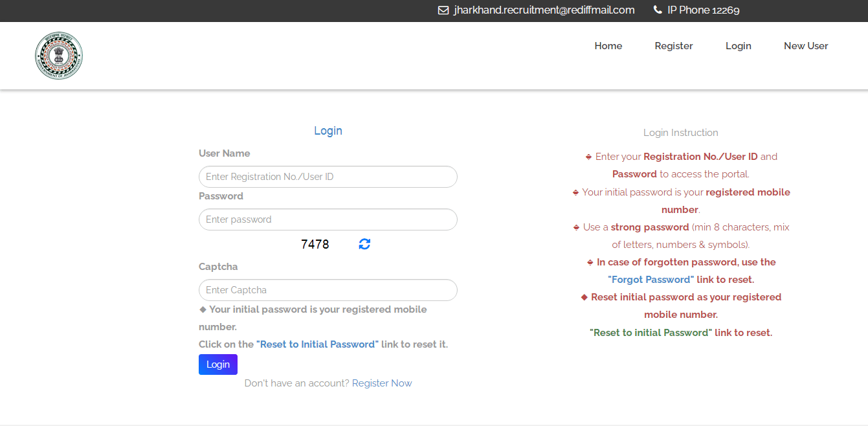868x426 pixels.
Task: Open New User from the navigation bar
Action: [x=806, y=46]
